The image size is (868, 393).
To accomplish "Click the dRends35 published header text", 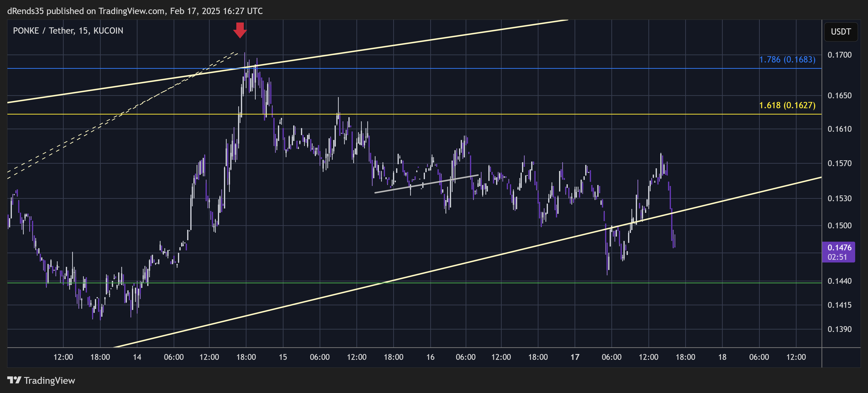I will coord(135,11).
